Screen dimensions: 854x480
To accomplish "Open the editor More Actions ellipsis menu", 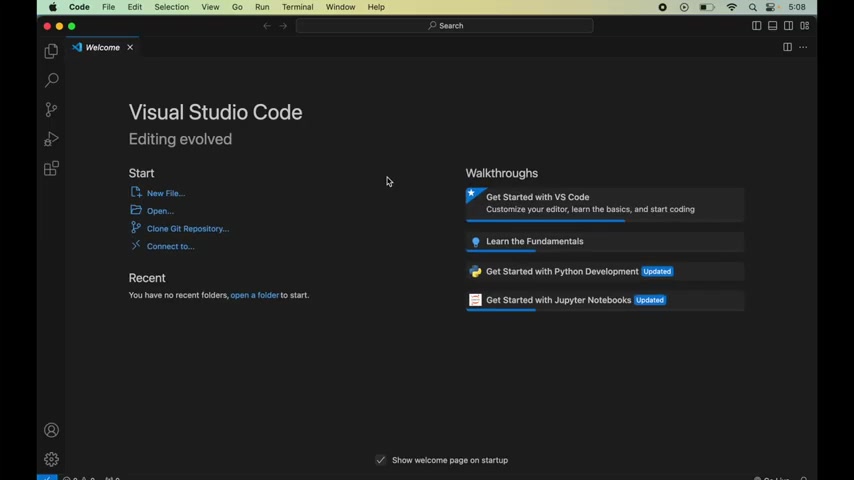I will (803, 47).
